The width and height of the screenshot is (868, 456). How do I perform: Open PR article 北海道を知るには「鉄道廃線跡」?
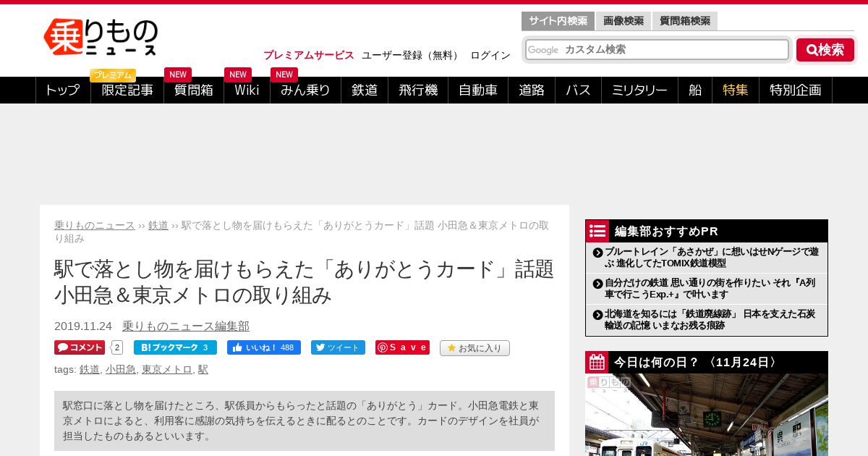[x=710, y=320]
